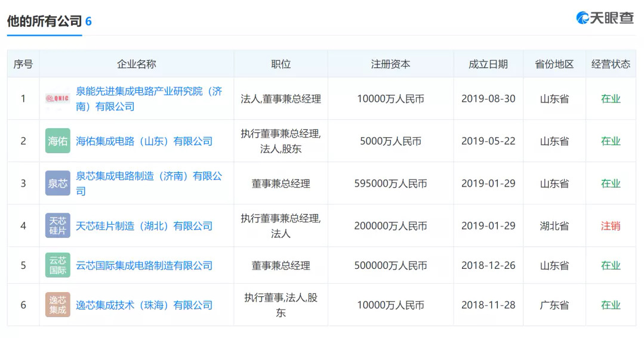The height and width of the screenshot is (338, 644).
Task: Click the 泉芯 blue logo icon
Action: (x=57, y=184)
